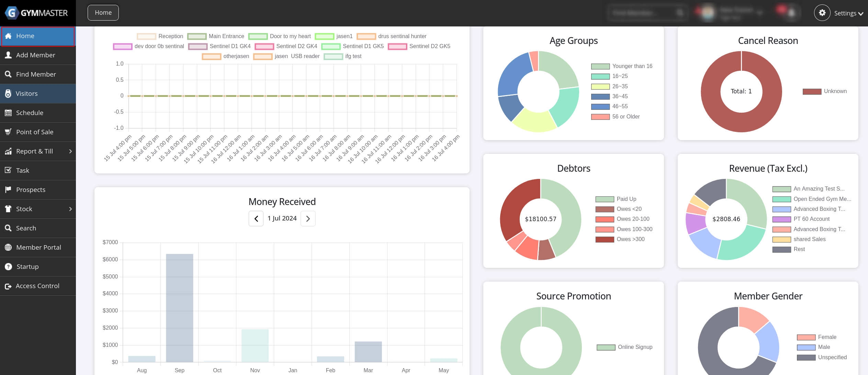Viewport: 868px width, 375px height.
Task: Click the Female gender legend swatch
Action: 806,337
